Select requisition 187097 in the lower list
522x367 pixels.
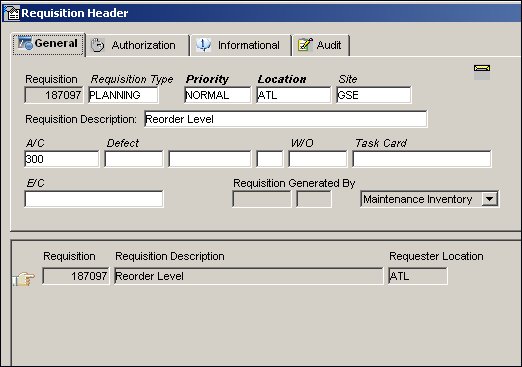pyautogui.click(x=76, y=276)
